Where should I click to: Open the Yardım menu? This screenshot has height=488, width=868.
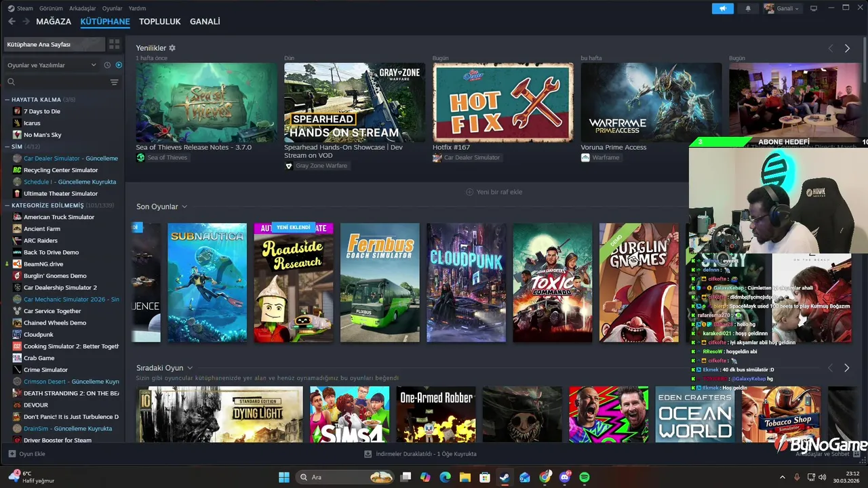coord(138,8)
